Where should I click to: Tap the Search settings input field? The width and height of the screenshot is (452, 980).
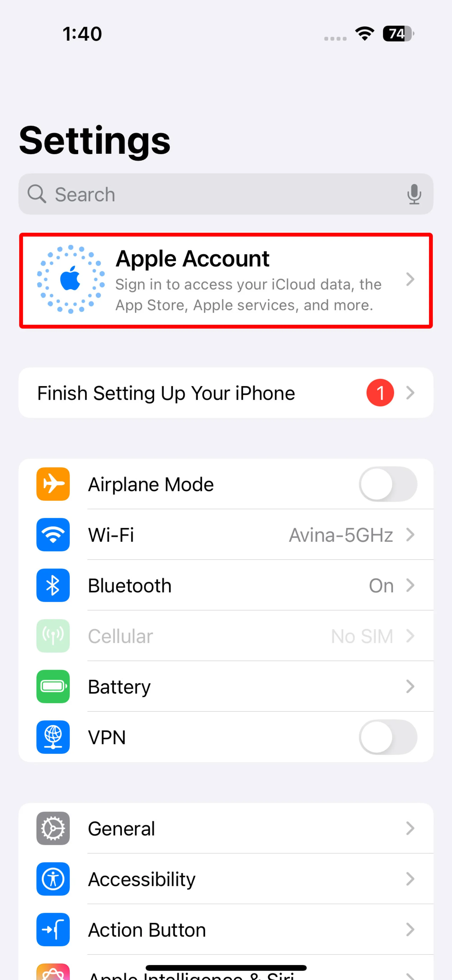point(226,194)
